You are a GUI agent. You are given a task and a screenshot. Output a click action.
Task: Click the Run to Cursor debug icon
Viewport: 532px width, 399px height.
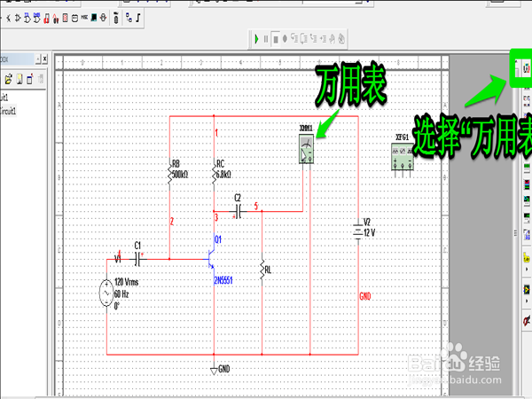(x=323, y=39)
